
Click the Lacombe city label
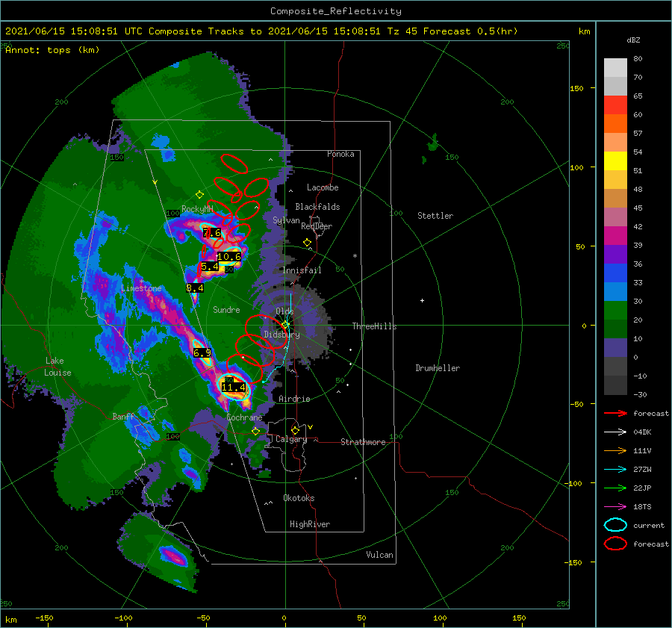pyautogui.click(x=323, y=187)
